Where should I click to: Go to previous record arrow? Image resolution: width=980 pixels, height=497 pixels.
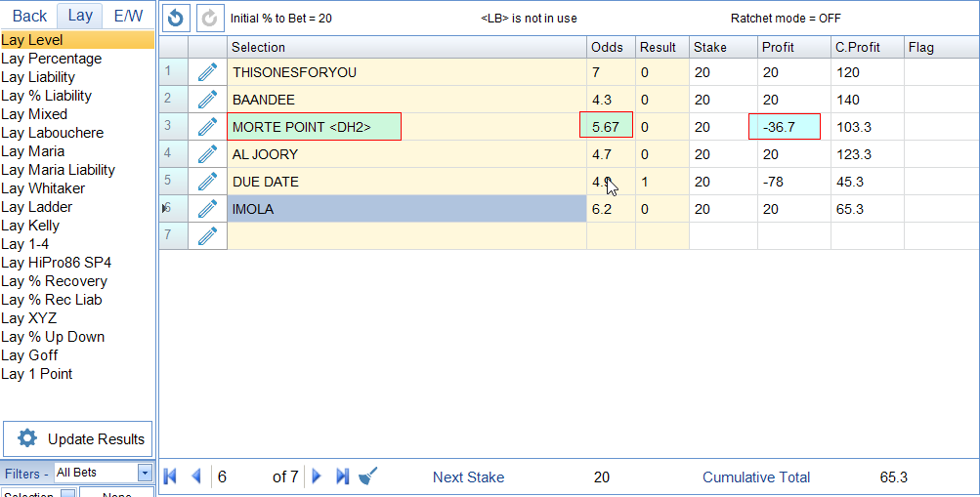click(195, 476)
